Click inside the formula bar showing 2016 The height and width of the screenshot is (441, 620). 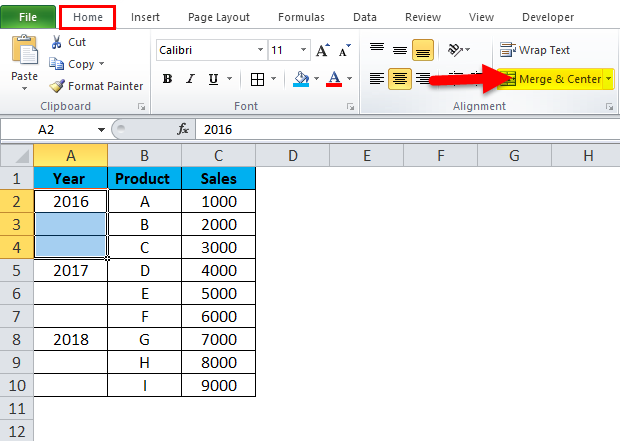click(407, 129)
